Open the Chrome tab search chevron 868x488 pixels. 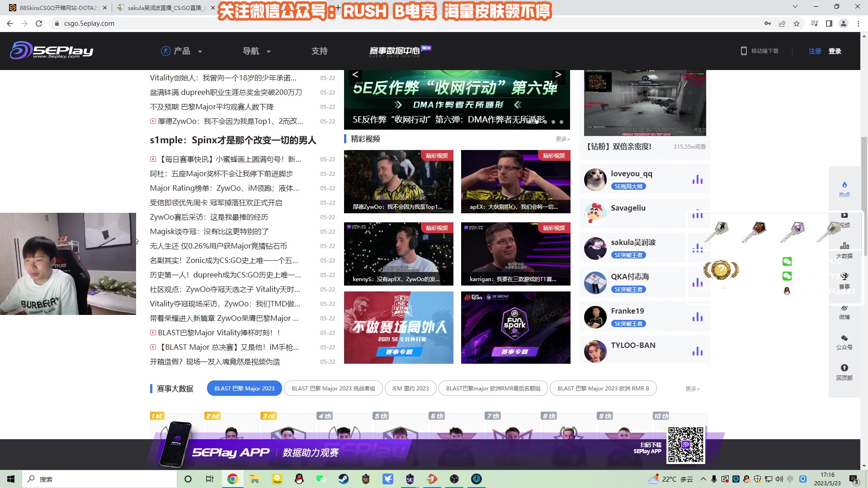coord(795,7)
